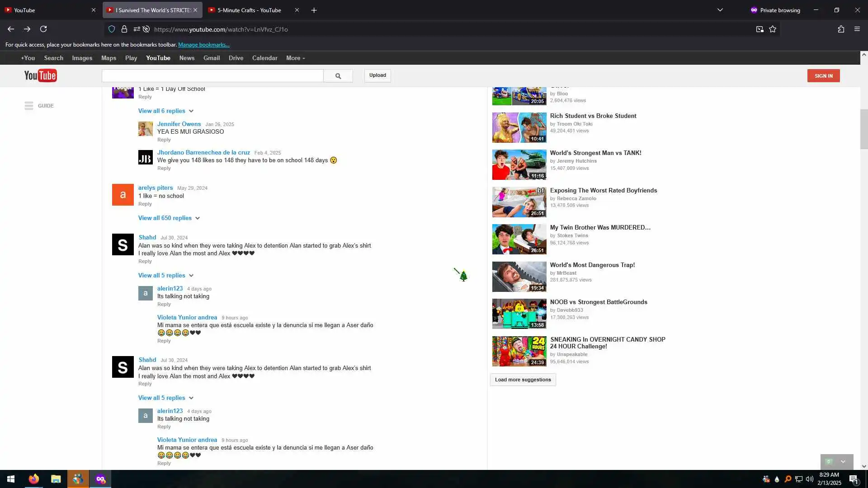Switch to 5-Minute Crafts tab

[249, 10]
